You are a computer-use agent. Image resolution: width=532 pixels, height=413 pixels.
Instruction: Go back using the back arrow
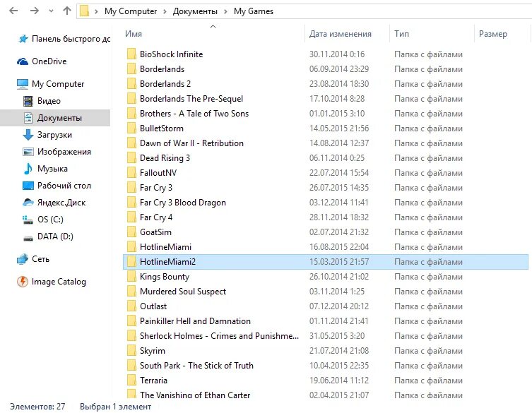tap(13, 11)
